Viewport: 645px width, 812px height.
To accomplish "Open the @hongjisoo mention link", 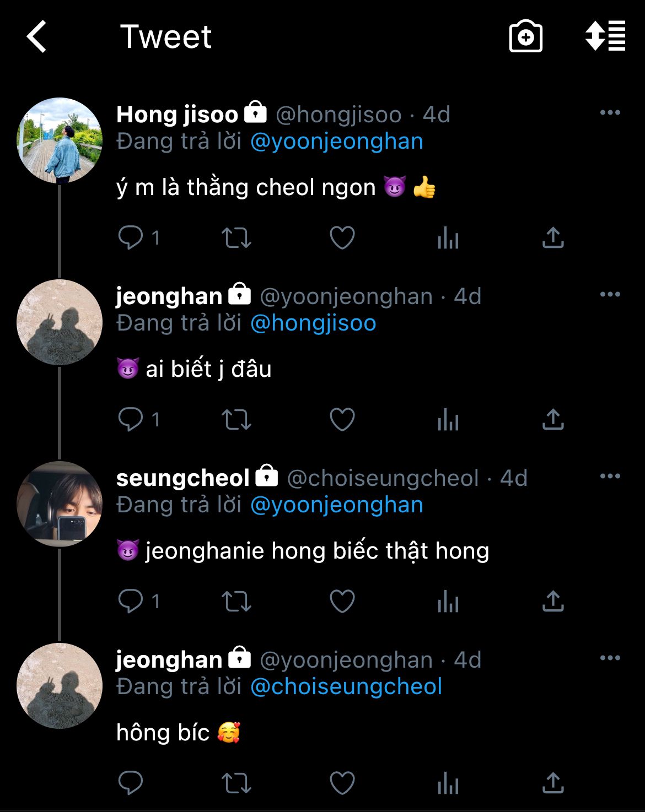I will [313, 323].
